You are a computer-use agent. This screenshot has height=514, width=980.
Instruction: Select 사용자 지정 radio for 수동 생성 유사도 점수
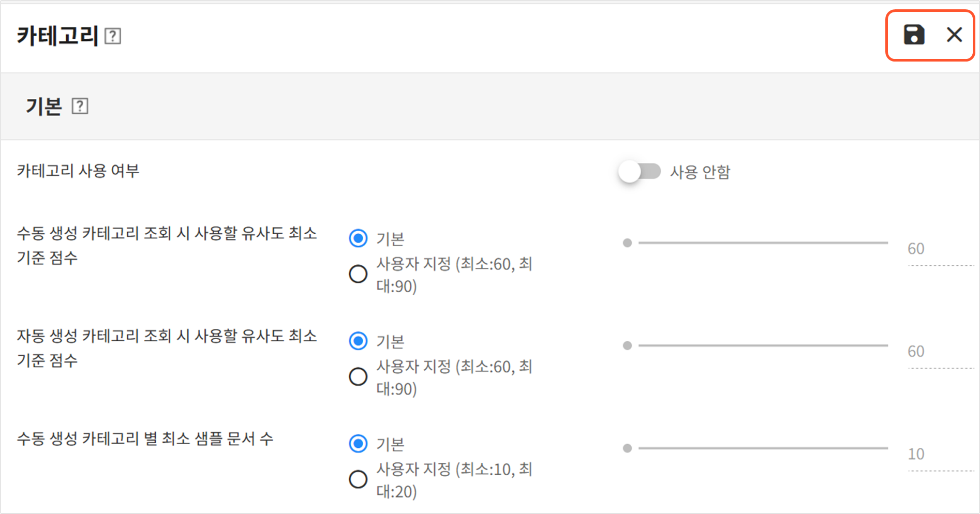(358, 274)
